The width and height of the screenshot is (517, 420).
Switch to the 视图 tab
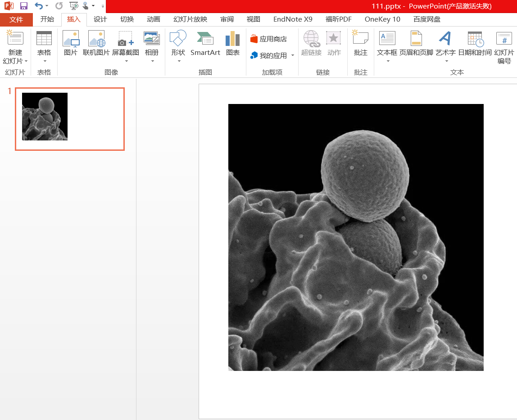[x=253, y=19]
